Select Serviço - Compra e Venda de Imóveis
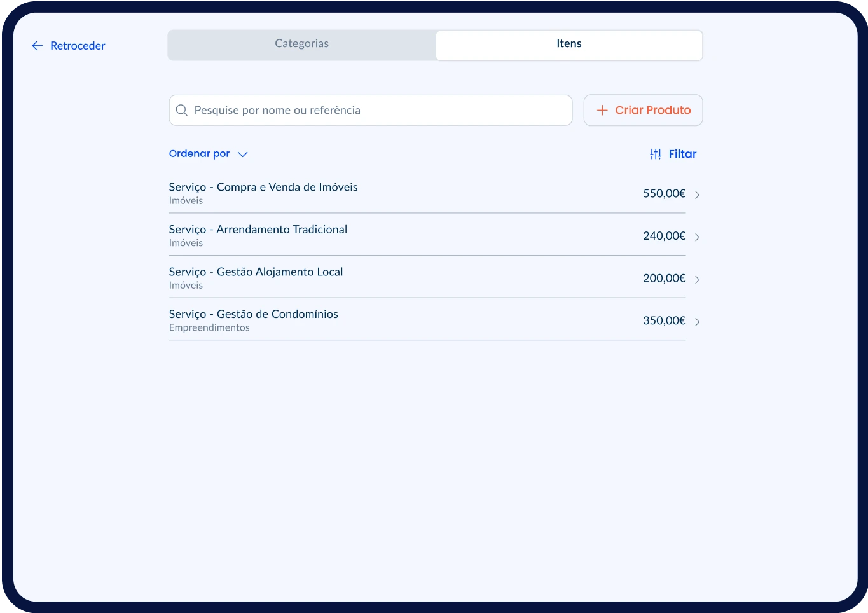The image size is (868, 613). pos(263,188)
